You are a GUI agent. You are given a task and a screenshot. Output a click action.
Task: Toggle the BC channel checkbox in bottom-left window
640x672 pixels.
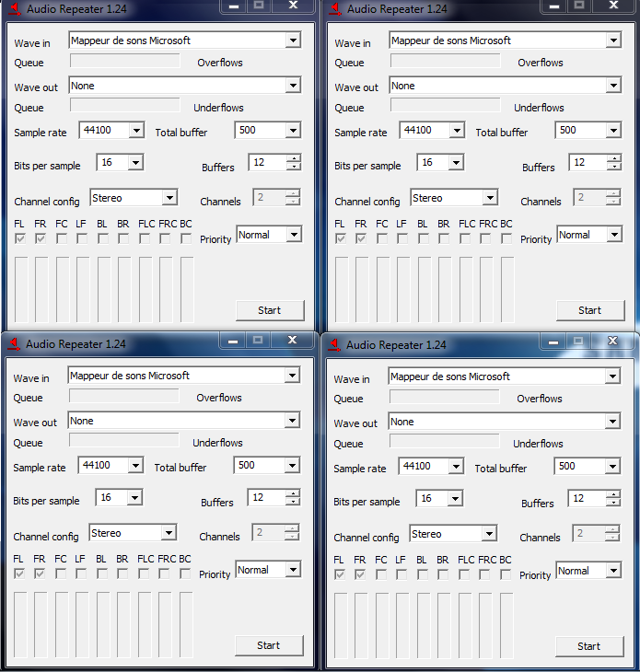(185, 574)
